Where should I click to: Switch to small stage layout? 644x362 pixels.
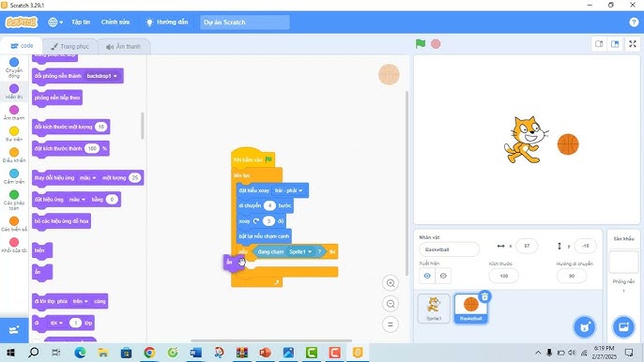tap(599, 44)
